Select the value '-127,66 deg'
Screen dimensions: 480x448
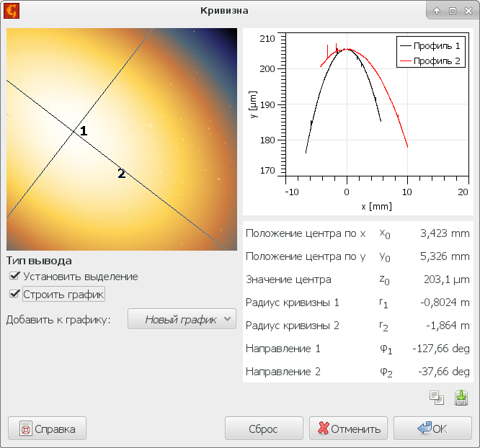(x=441, y=348)
